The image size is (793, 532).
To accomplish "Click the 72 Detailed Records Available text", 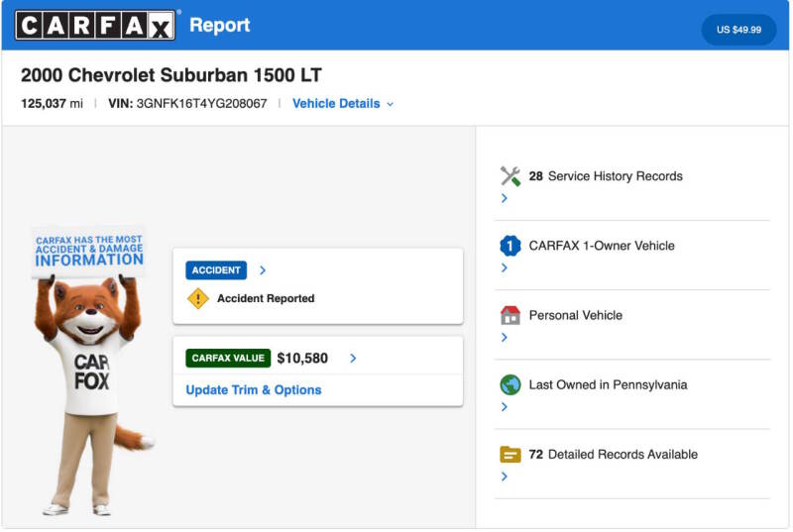I will click(x=613, y=455).
